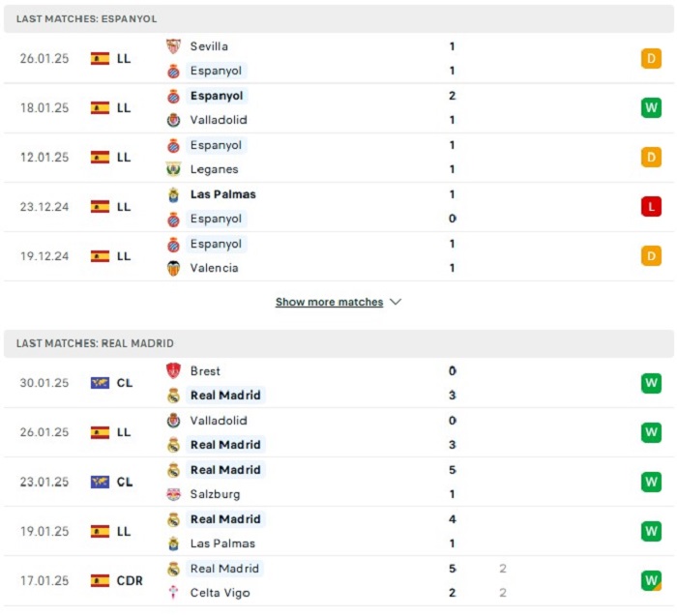Click the Sevilla club crest icon
Viewport: 677px width, 616px height.
(x=173, y=46)
